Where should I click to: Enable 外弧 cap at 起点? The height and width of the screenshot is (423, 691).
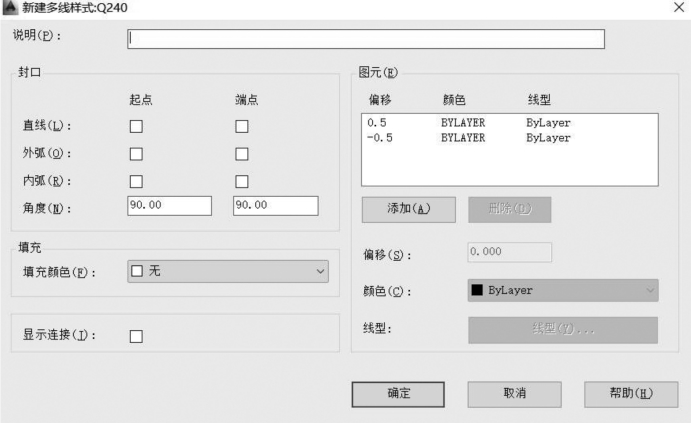136,154
